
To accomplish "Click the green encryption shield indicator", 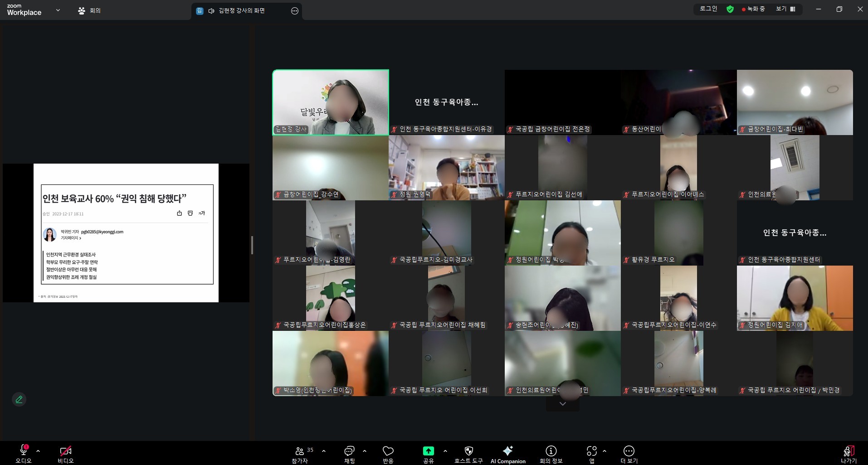I will [x=730, y=9].
